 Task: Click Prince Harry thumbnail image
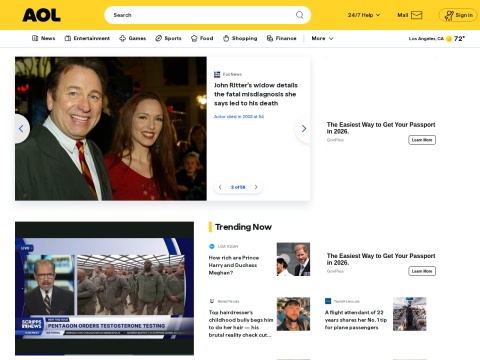(293, 259)
